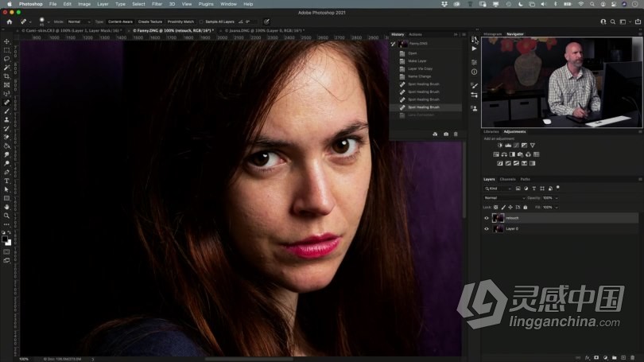Open the healing Mode dropdown
The height and width of the screenshot is (362, 644).
point(78,21)
